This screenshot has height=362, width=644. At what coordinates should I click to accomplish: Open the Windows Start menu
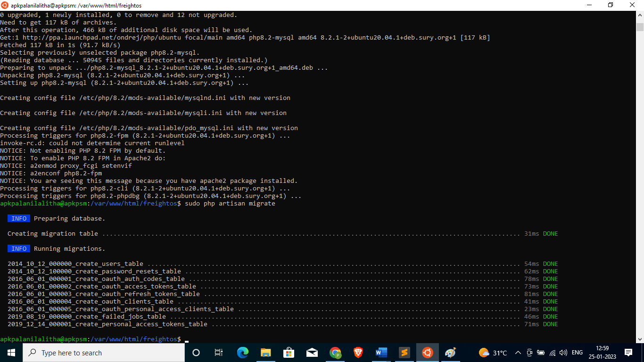point(11,353)
